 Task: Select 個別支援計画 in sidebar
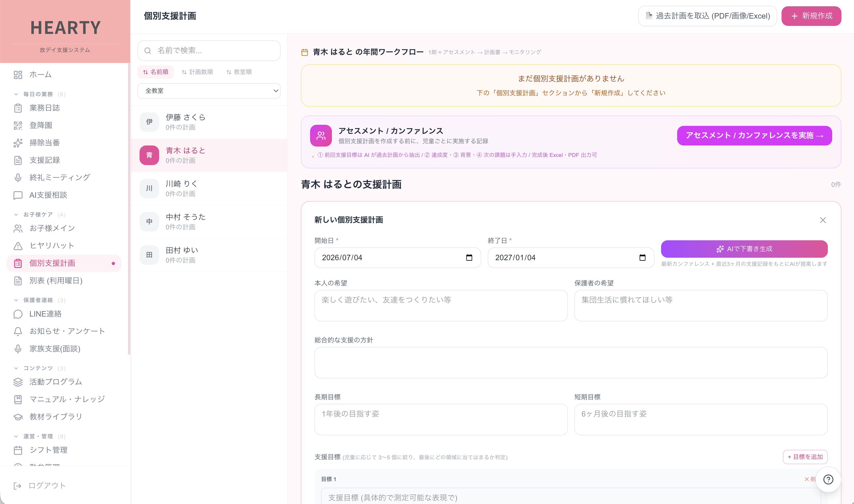(x=64, y=263)
